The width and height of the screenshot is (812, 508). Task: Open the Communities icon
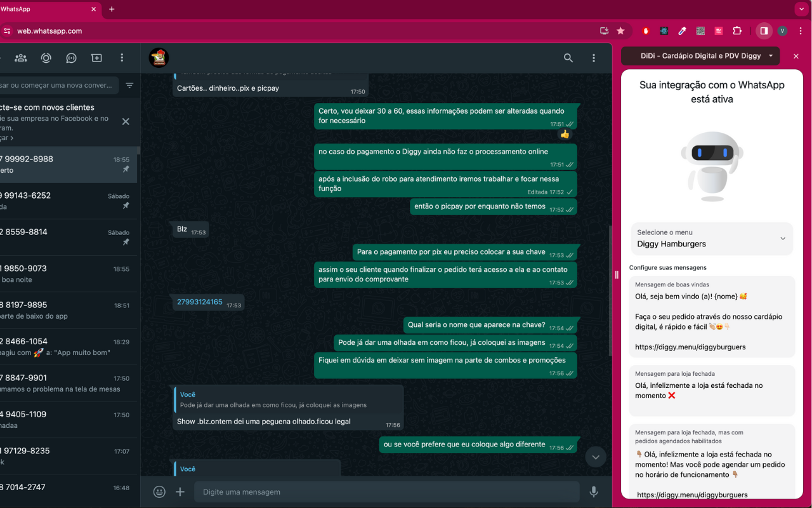pyautogui.click(x=20, y=58)
